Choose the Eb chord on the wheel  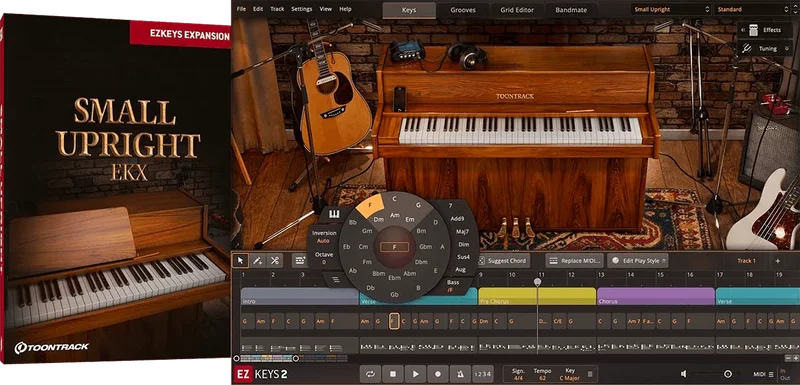[347, 247]
